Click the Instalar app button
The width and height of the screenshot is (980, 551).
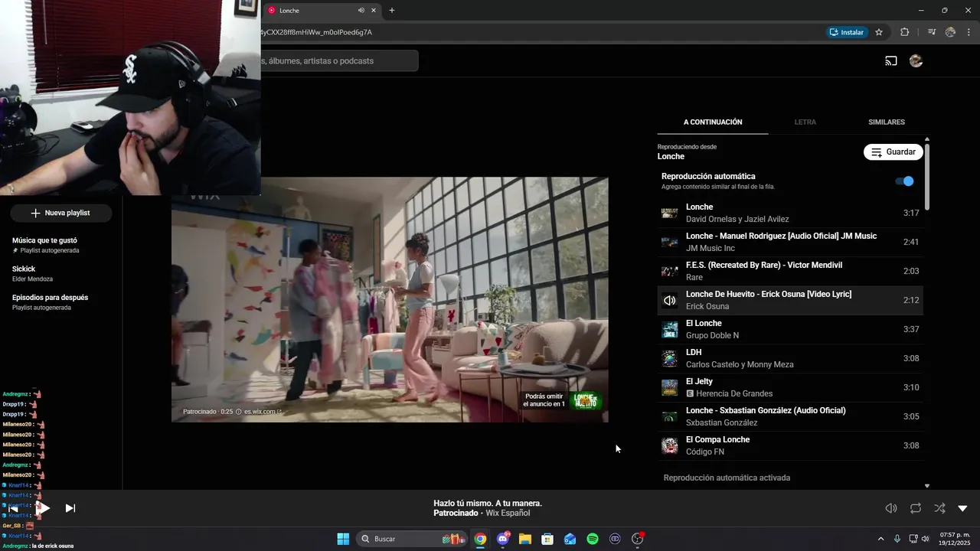click(x=847, y=32)
